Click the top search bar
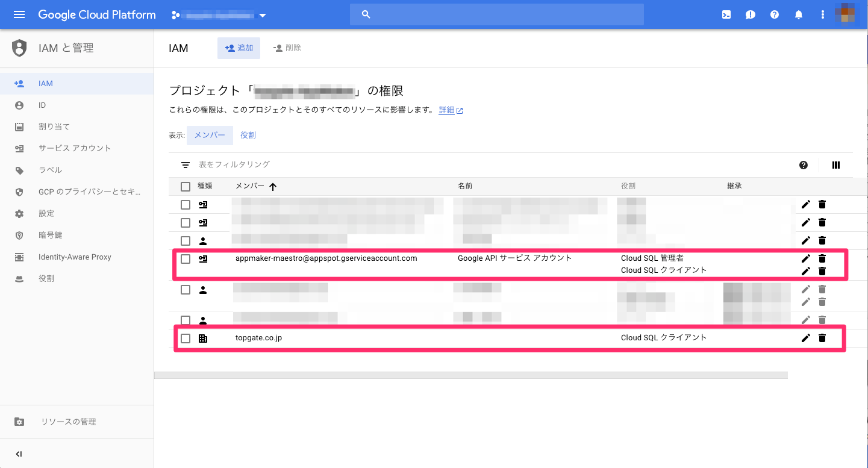 [x=496, y=14]
